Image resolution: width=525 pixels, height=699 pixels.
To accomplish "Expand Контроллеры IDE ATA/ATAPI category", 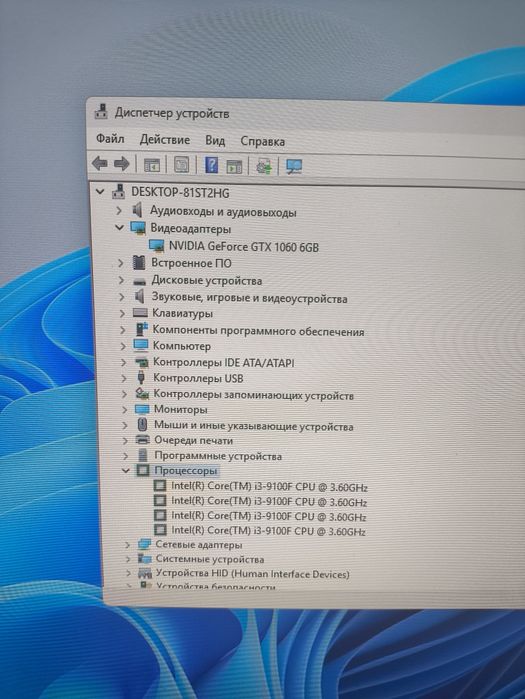I will [123, 362].
